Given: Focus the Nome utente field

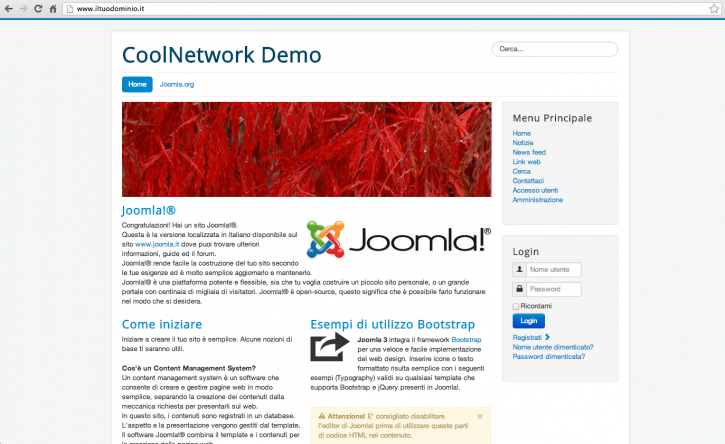Looking at the screenshot, I should 553,269.
